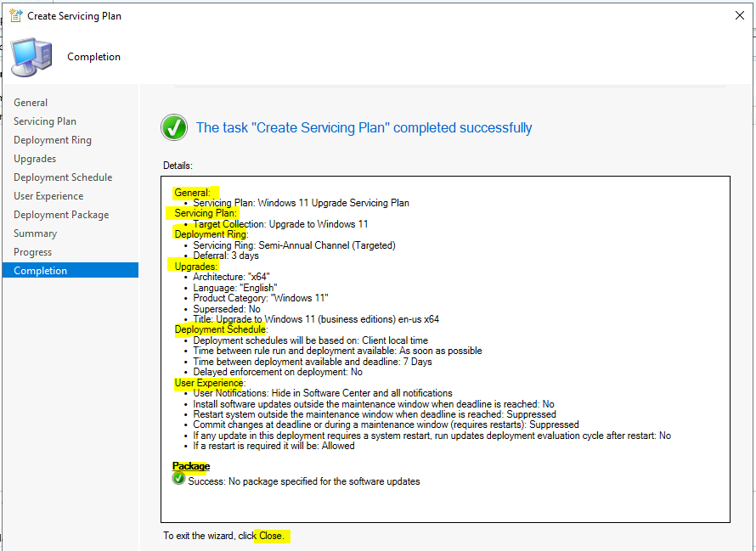The width and height of the screenshot is (756, 551).
Task: Select the Progress step in the sidebar
Action: coord(32,252)
